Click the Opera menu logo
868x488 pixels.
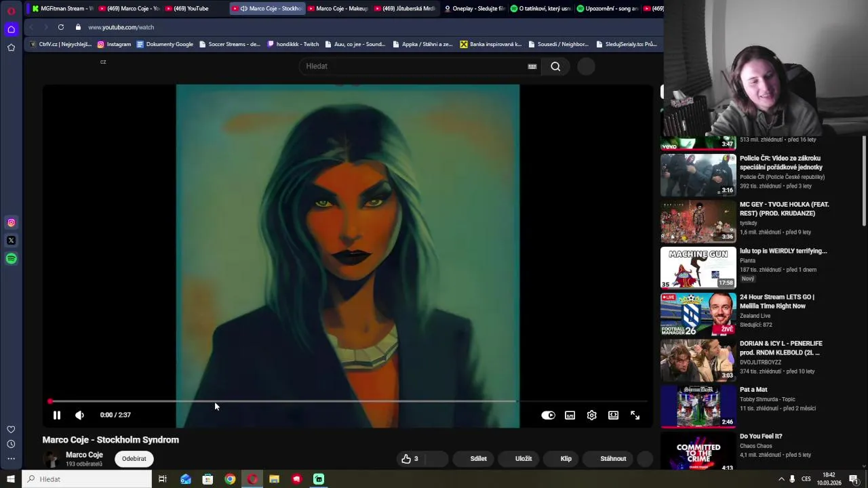click(x=11, y=11)
